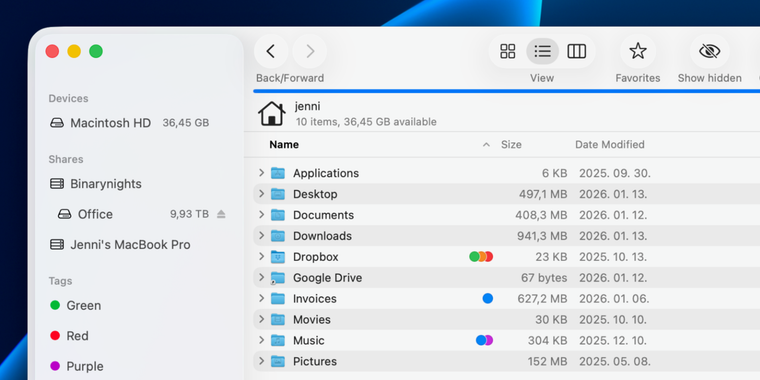Reverse sort order with the ascending arrow
The image size is (760, 380).
point(486,144)
